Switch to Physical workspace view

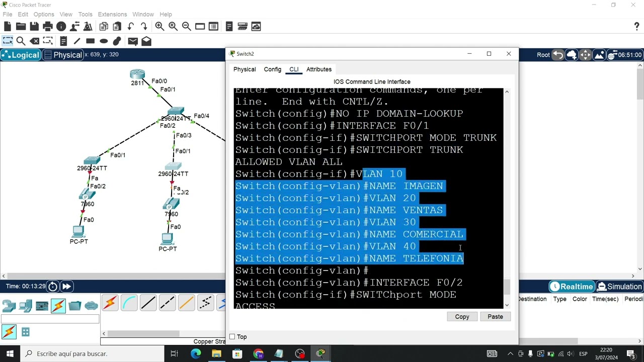click(63, 55)
